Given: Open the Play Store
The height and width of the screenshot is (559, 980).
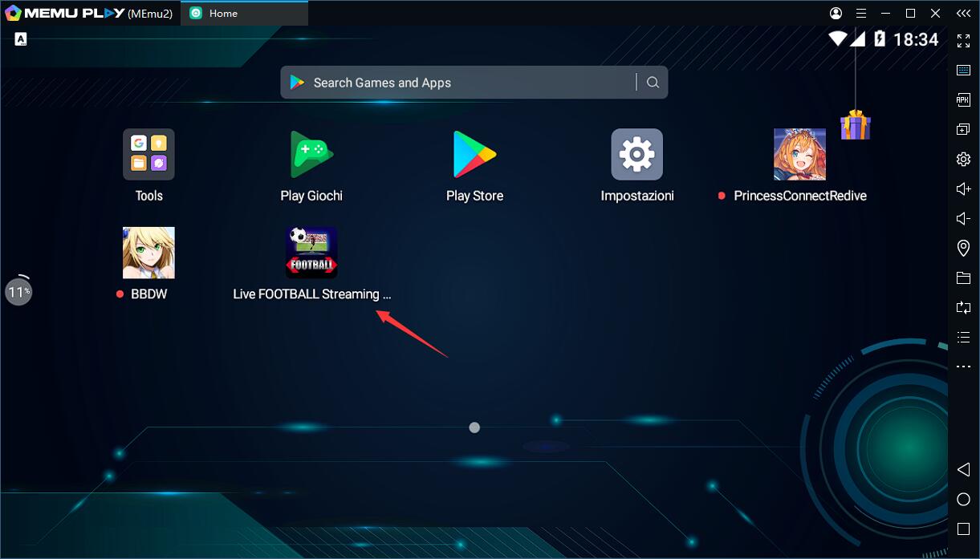Looking at the screenshot, I should click(x=474, y=154).
